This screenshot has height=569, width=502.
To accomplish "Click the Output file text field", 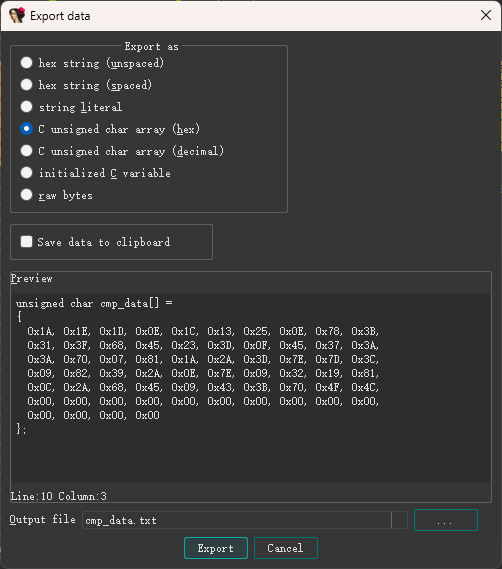I will [237, 520].
